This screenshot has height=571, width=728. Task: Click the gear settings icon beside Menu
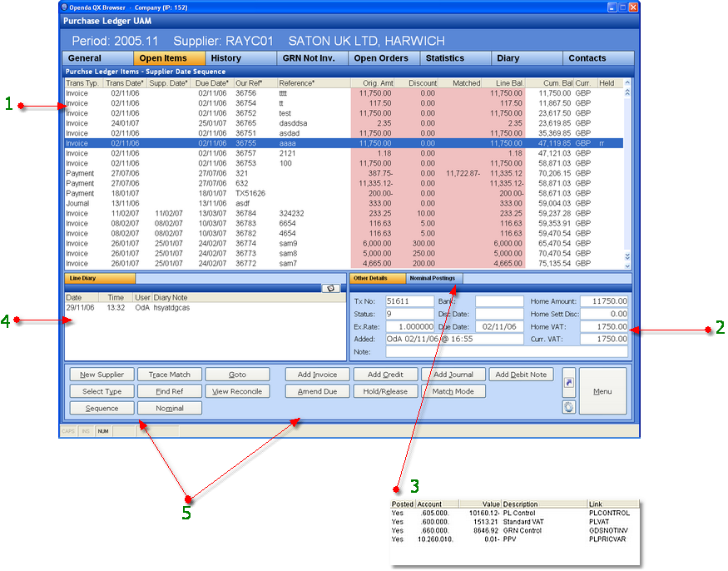pyautogui.click(x=569, y=407)
